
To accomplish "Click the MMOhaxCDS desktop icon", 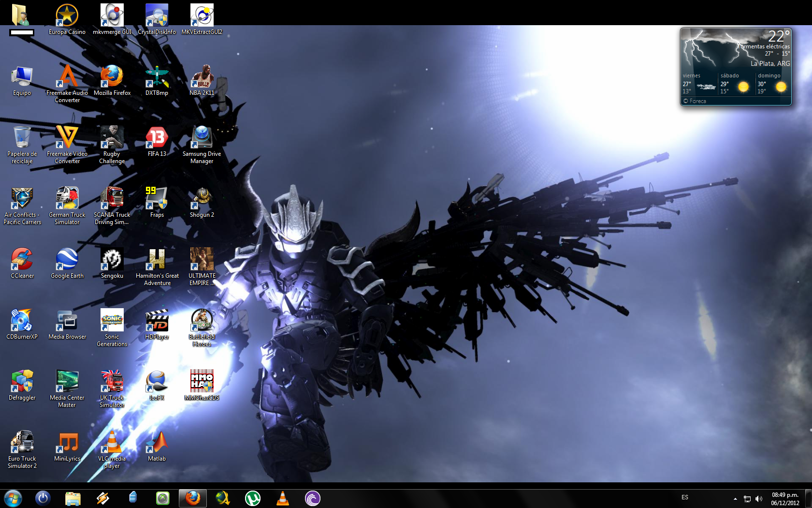I will [x=202, y=385].
